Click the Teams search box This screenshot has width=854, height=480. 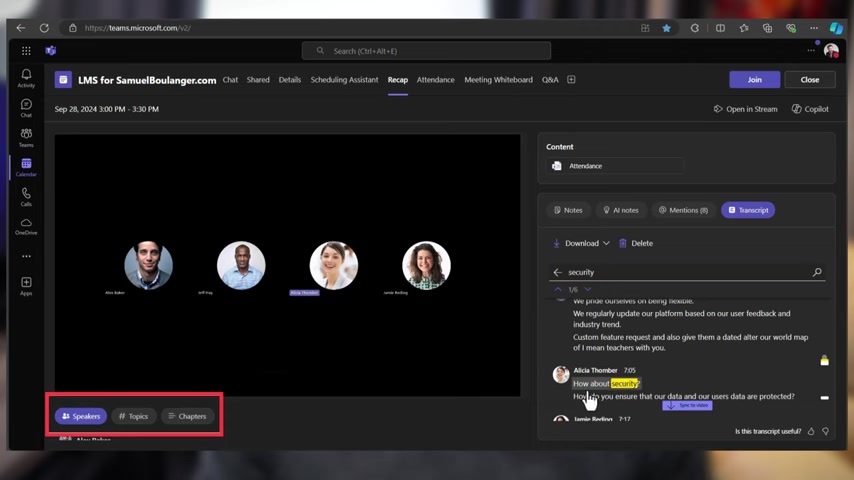426,51
